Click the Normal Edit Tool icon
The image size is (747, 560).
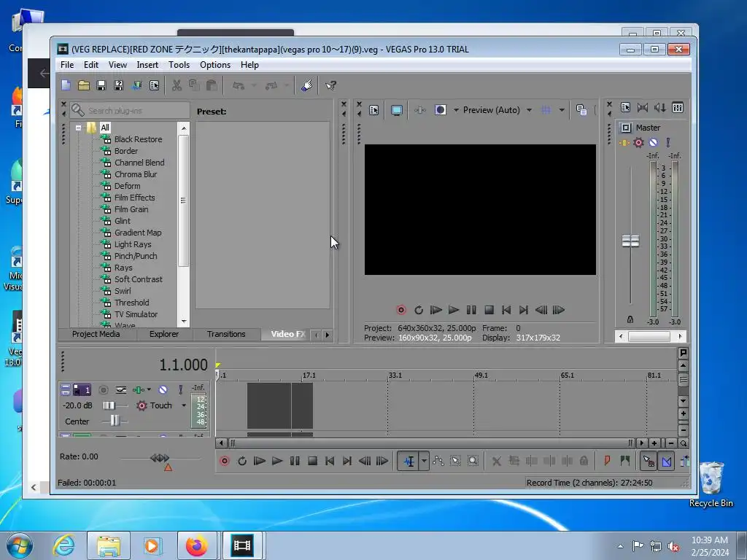(x=409, y=461)
